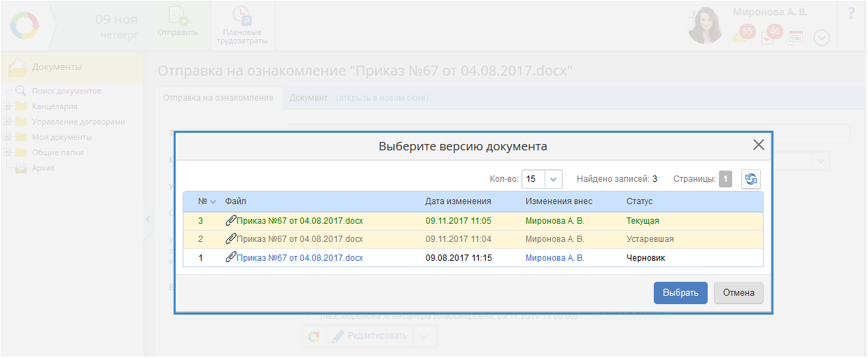The height and width of the screenshot is (358, 868).
Task: Click the circular app logo icon
Action: point(26,26)
